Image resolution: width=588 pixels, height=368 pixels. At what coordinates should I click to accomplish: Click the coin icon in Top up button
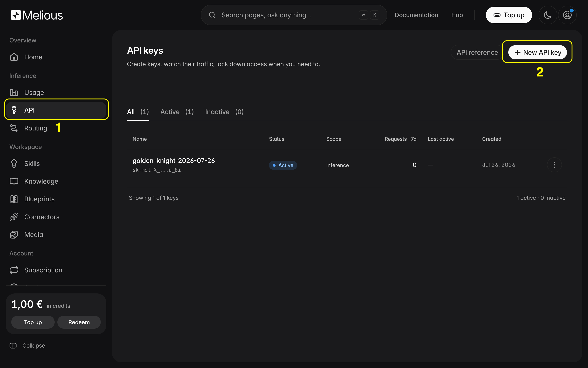click(497, 15)
